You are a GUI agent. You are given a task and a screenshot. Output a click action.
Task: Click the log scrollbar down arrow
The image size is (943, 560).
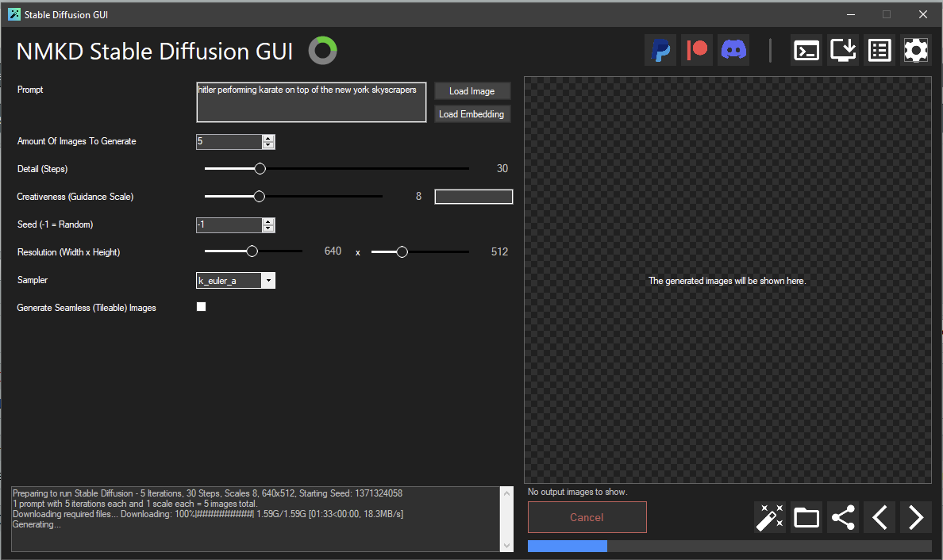coord(507,545)
